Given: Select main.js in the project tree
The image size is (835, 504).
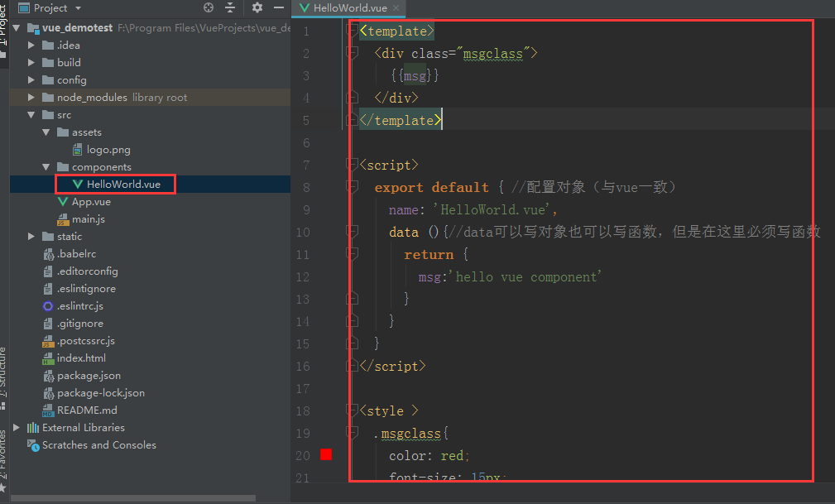Looking at the screenshot, I should (88, 219).
